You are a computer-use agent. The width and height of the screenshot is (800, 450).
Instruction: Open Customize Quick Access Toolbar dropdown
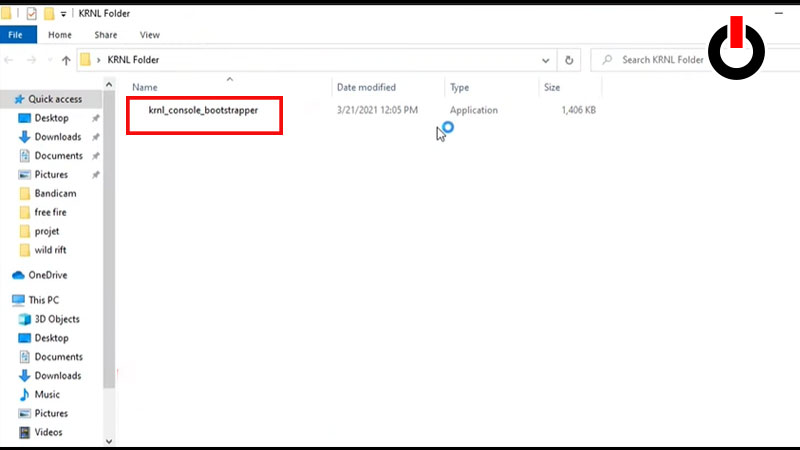63,14
